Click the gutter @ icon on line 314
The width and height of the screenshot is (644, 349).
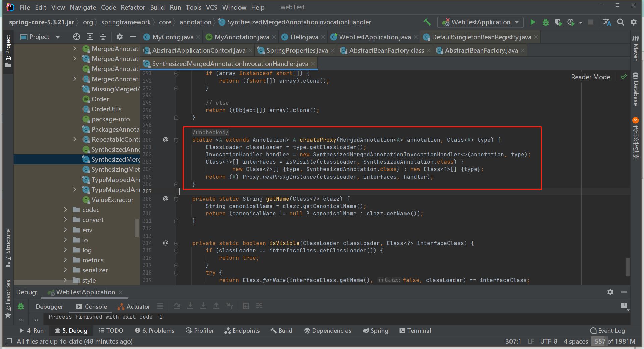click(x=166, y=243)
